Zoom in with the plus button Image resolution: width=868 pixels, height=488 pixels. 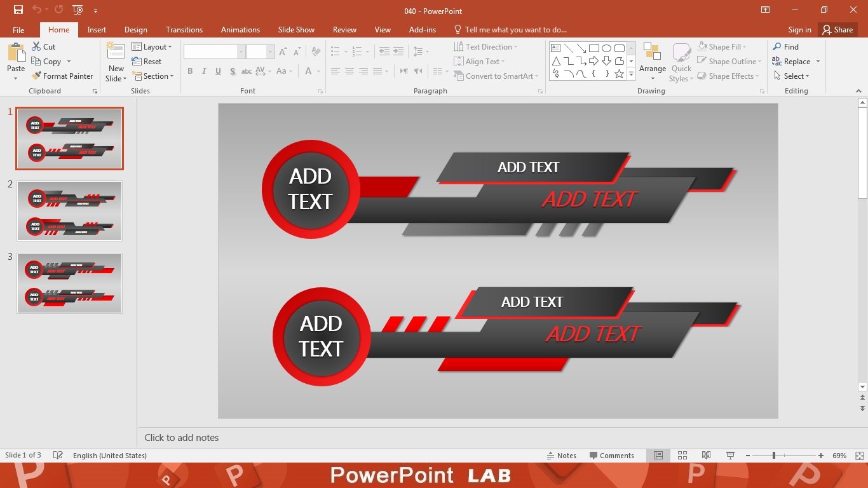point(821,456)
